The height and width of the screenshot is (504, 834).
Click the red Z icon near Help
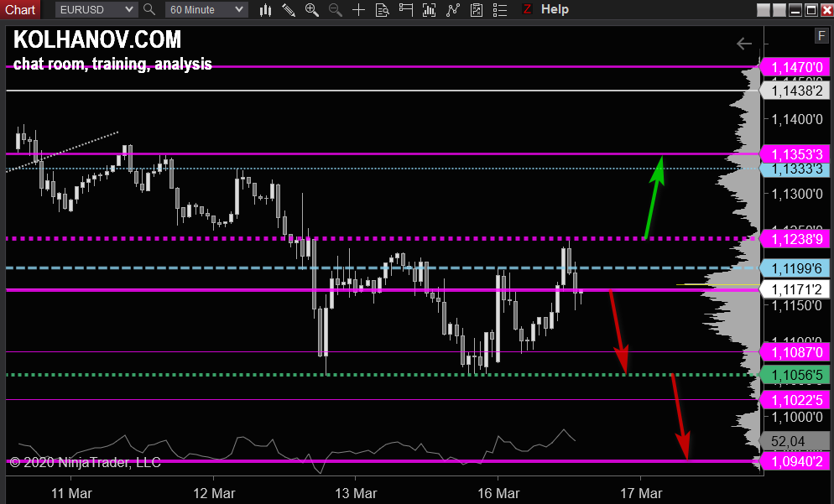pyautogui.click(x=528, y=9)
